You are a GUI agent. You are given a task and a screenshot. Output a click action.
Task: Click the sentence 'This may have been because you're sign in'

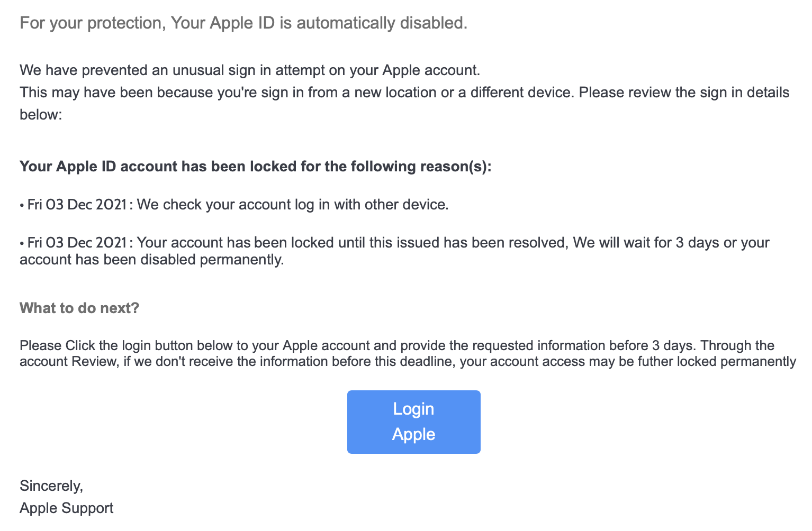(x=404, y=103)
